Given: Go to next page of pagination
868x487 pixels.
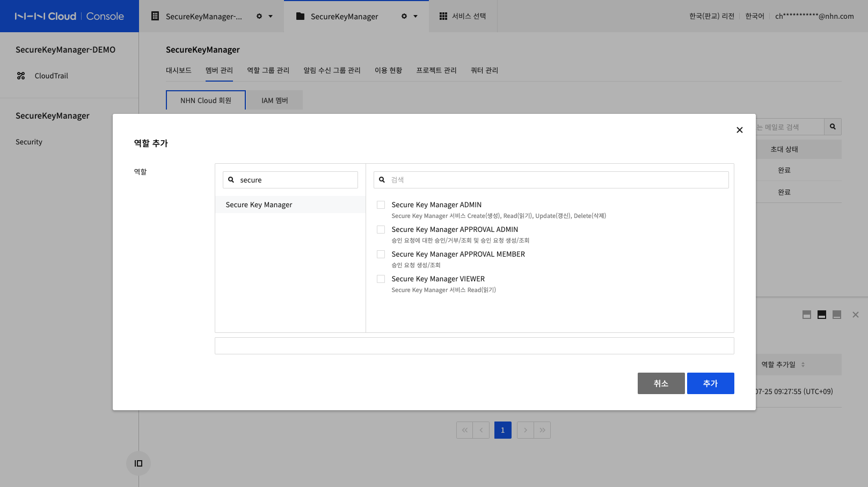Looking at the screenshot, I should point(526,430).
